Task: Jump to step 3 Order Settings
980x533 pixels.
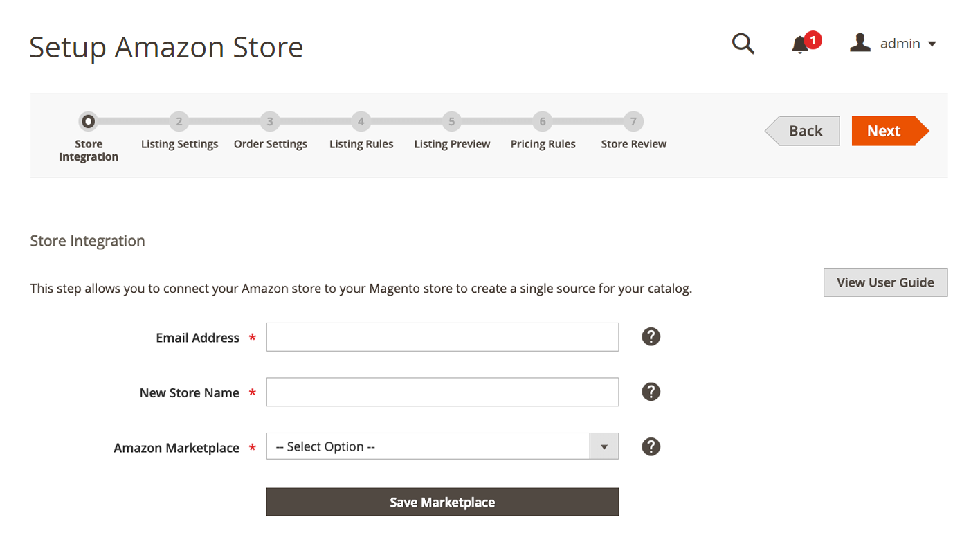Action: pos(270,123)
